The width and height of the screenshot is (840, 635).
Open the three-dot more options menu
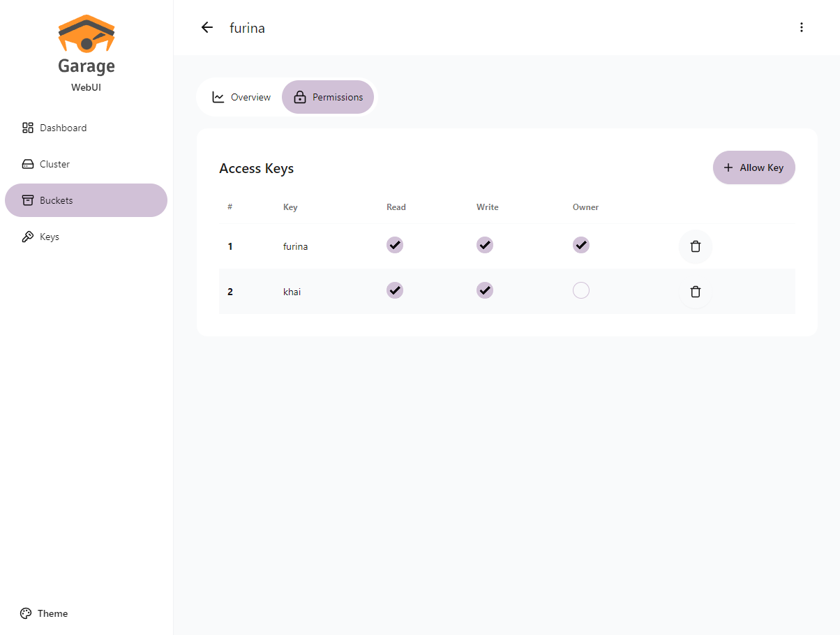coord(801,28)
